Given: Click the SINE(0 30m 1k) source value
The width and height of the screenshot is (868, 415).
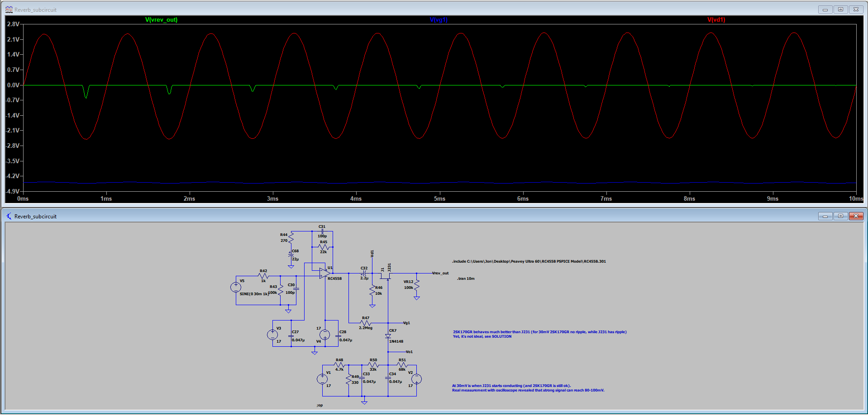Looking at the screenshot, I should pyautogui.click(x=254, y=294).
